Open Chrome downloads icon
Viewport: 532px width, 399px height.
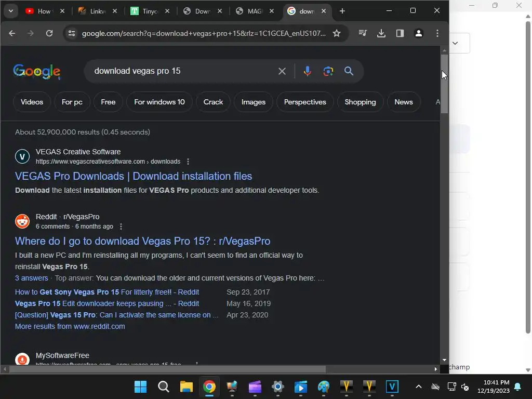[x=381, y=33]
